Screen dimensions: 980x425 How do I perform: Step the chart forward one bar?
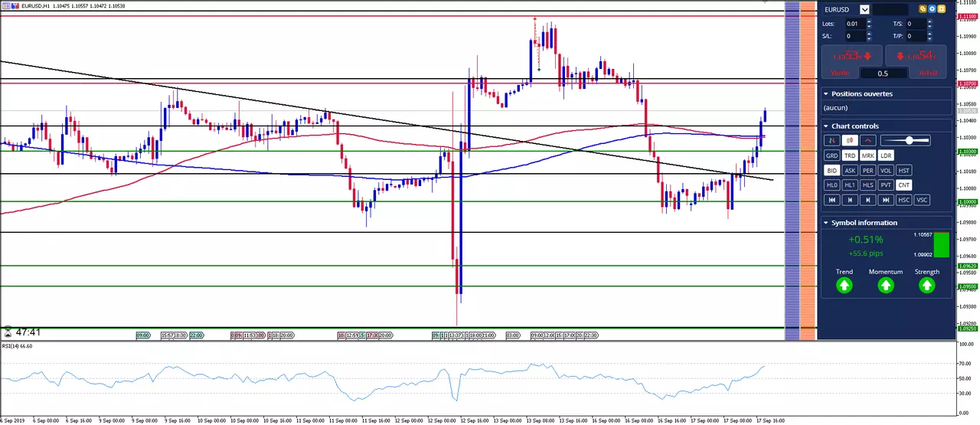(868, 200)
